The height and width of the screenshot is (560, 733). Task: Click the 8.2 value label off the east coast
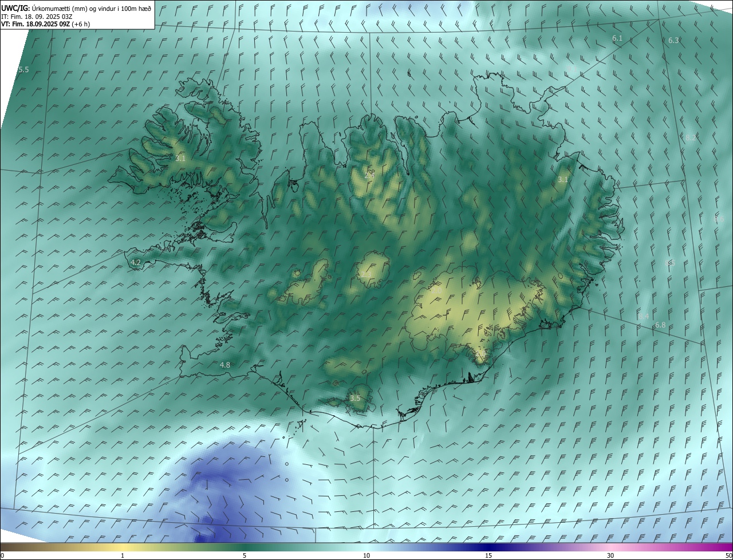click(691, 138)
